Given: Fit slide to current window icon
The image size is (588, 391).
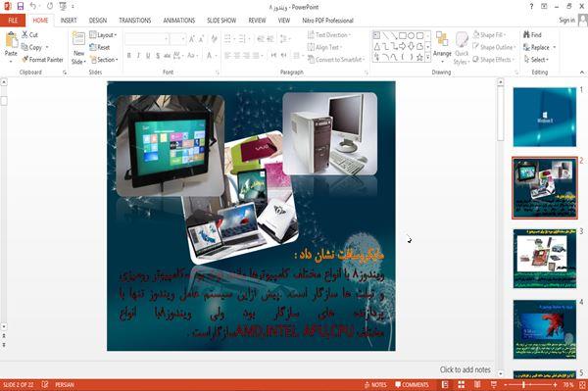Looking at the screenshot, I should 582,384.
